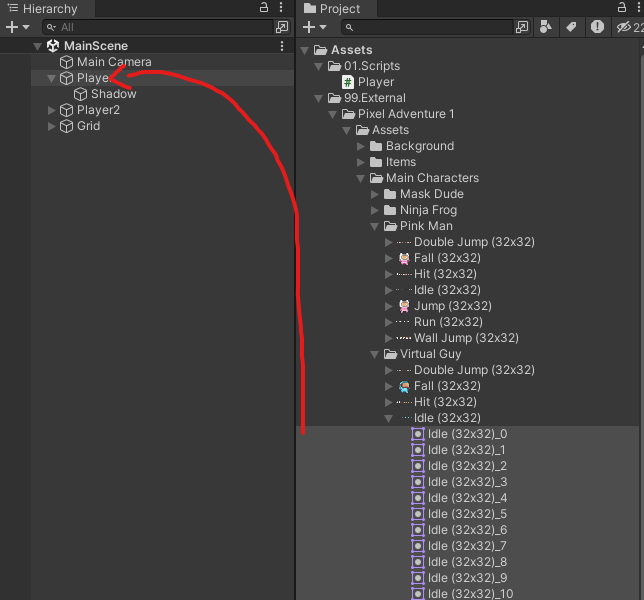This screenshot has height=600, width=644.
Task: Expand the Player2 object
Action: point(51,110)
